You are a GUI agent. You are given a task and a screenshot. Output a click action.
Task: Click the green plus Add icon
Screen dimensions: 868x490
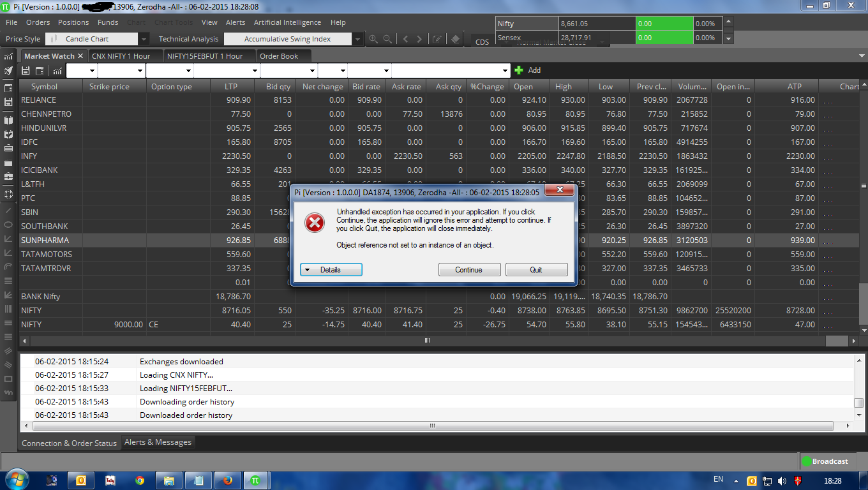click(x=519, y=70)
